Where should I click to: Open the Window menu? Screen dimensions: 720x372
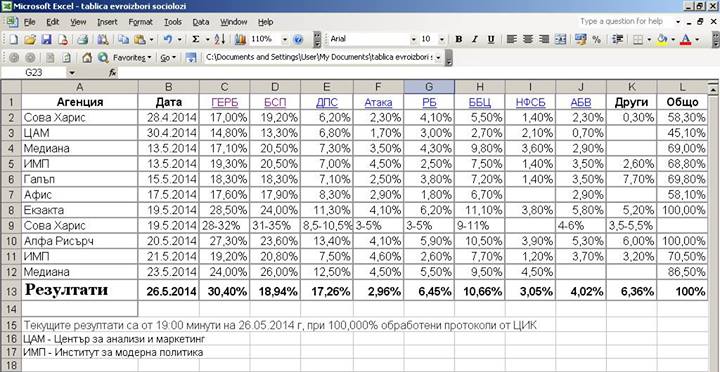(x=233, y=22)
